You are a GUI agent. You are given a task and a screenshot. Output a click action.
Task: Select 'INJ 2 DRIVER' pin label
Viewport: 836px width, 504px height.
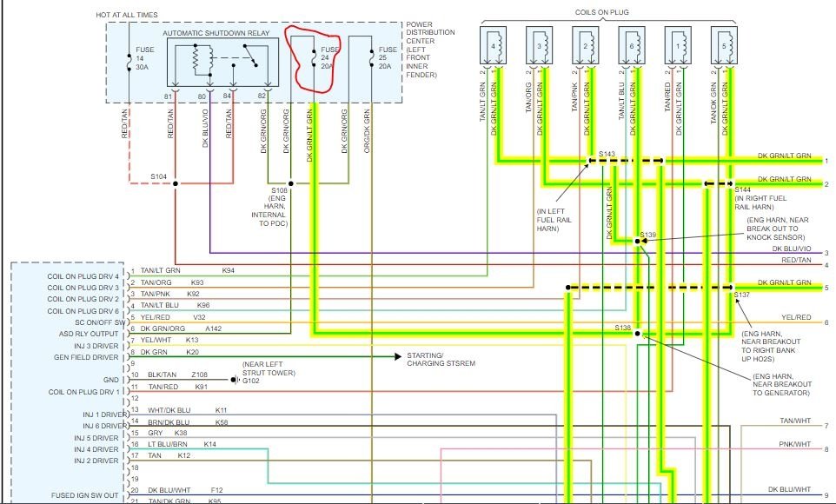(96, 461)
